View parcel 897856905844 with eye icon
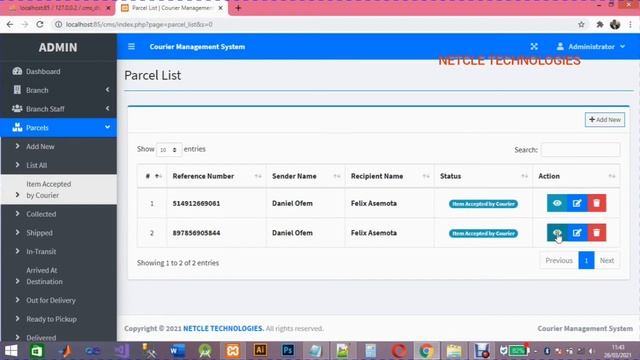640x360 pixels. tap(557, 233)
